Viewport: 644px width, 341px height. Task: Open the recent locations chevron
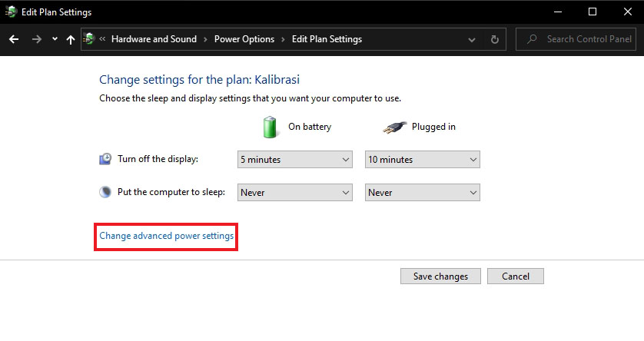coord(54,39)
